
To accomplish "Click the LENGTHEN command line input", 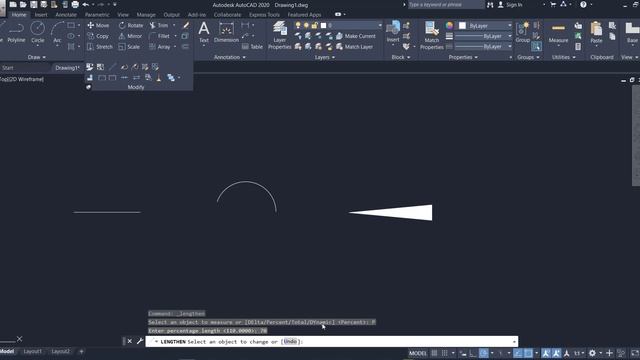I will click(x=331, y=342).
